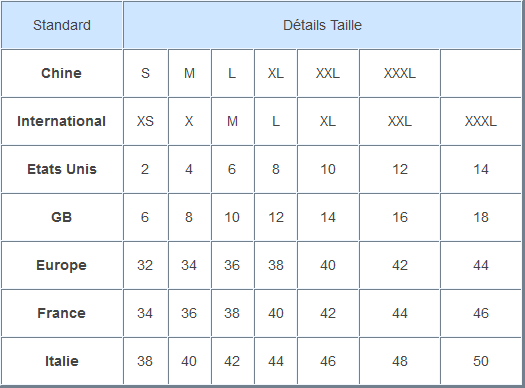Click the 2 cell in Etats Unis row
Image resolution: width=525 pixels, height=388 pixels.
coord(145,169)
